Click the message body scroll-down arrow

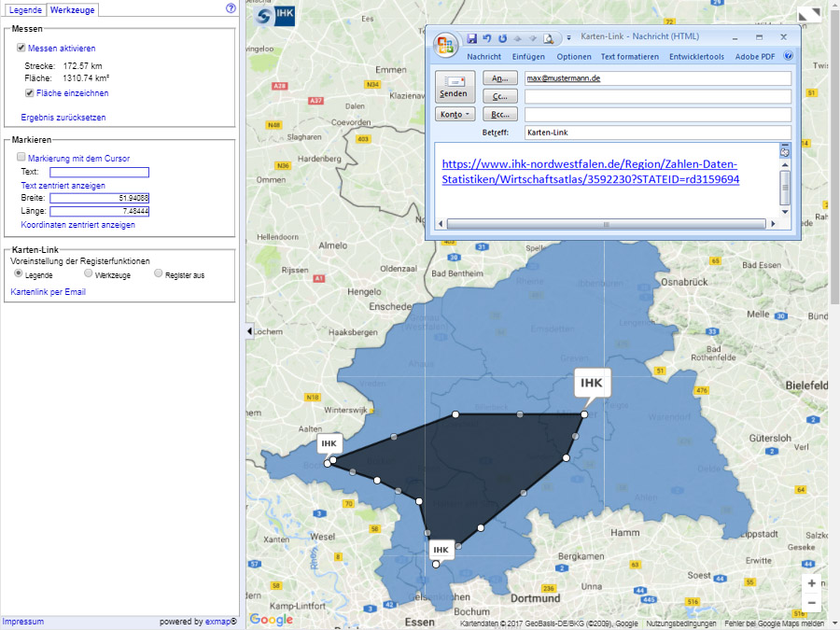tap(785, 212)
